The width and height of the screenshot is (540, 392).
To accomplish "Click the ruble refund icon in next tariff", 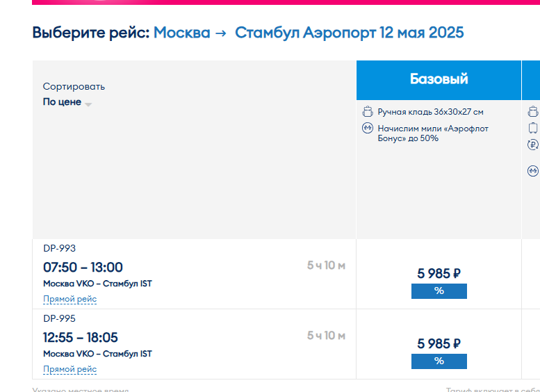I will [533, 145].
